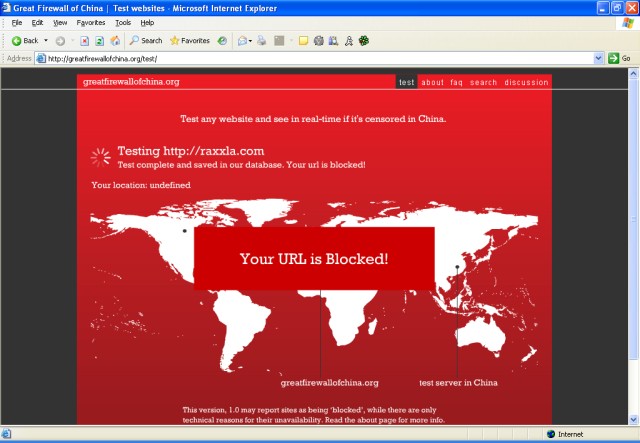Open the Back history dropdown arrow
The height and width of the screenshot is (443, 640).
click(x=46, y=40)
